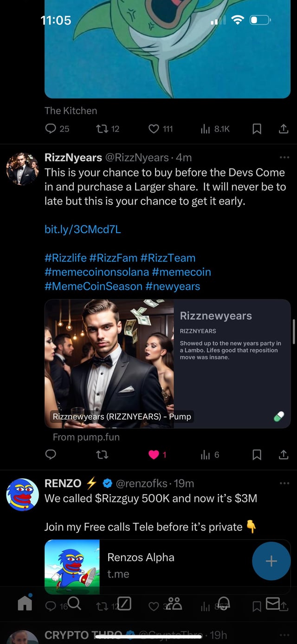Go to the Home tab
297x644 pixels.
25,603
